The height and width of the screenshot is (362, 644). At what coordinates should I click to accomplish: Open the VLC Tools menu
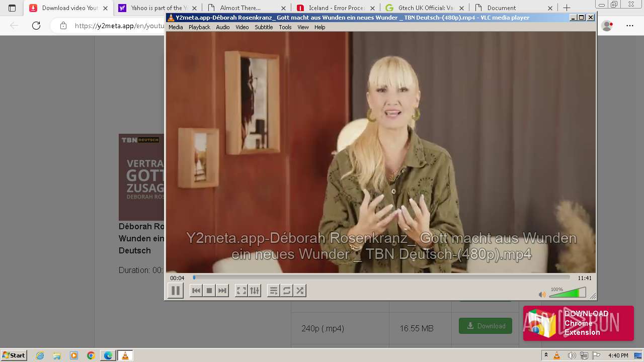285,27
